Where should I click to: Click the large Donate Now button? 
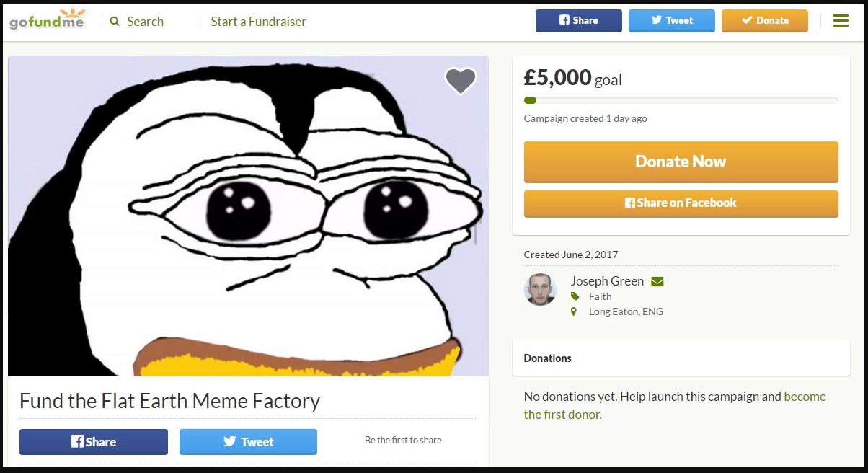click(681, 162)
